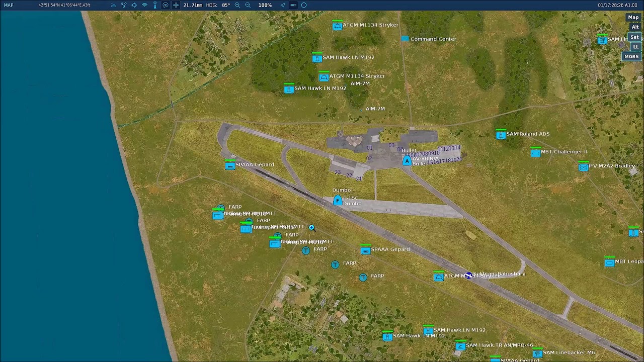The image size is (644, 362).
Task: Click the arrow pointer icon in the toolbar
Action: coord(283,5)
